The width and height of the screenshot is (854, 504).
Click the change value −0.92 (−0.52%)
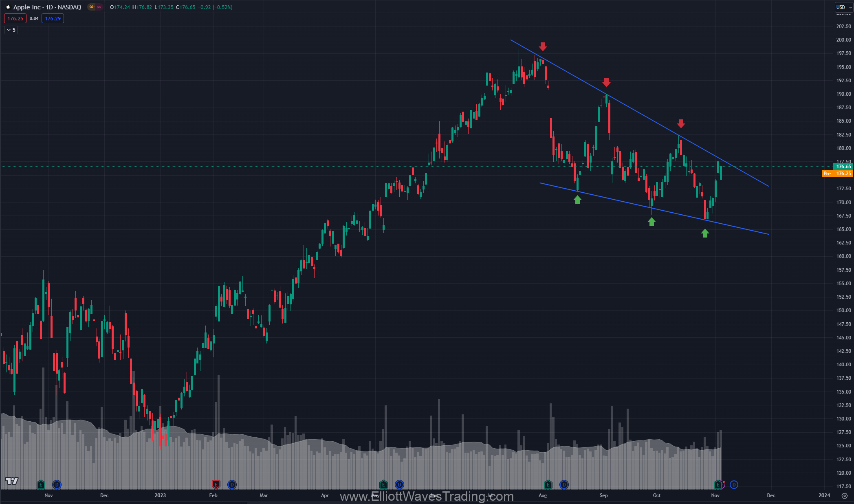pyautogui.click(x=215, y=7)
